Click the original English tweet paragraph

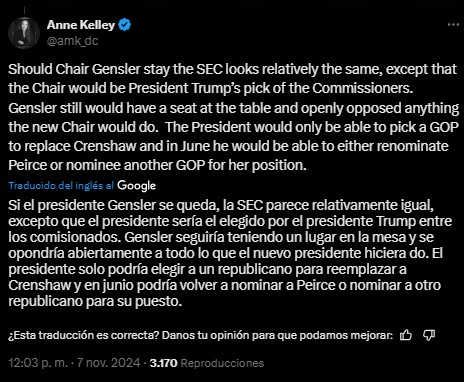click(x=233, y=117)
